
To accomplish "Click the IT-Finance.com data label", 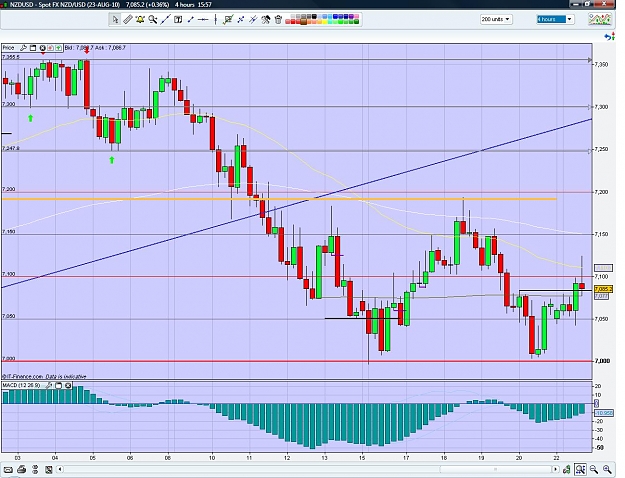I will [44, 376].
